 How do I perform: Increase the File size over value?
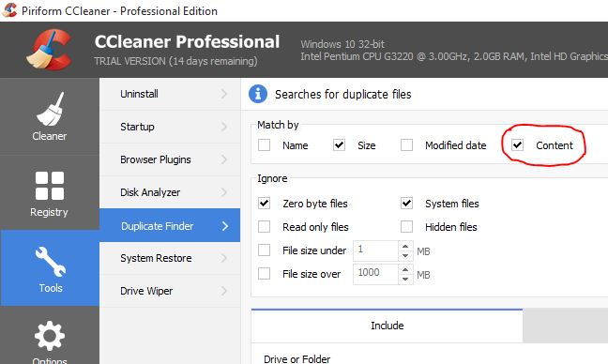405,270
